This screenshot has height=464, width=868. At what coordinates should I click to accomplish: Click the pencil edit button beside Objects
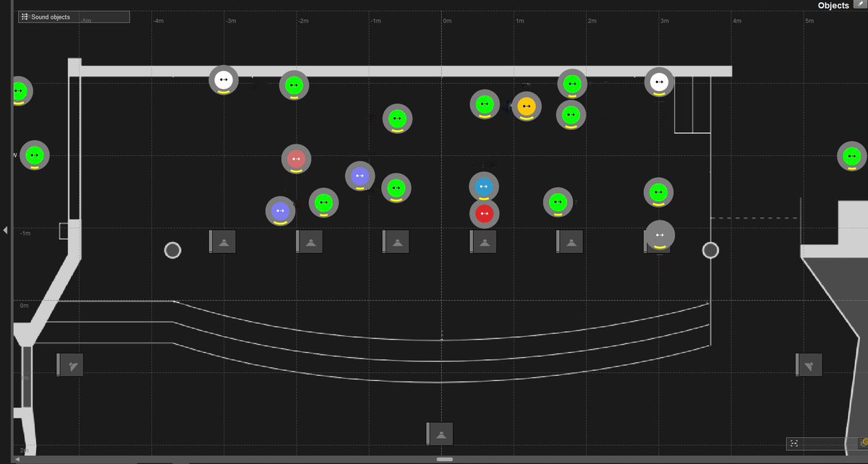click(x=859, y=4)
